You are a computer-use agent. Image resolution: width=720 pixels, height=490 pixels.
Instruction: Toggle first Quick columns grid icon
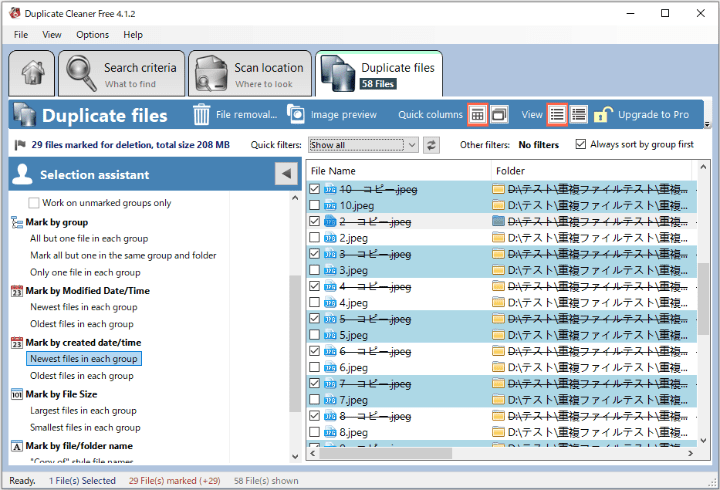pos(478,114)
